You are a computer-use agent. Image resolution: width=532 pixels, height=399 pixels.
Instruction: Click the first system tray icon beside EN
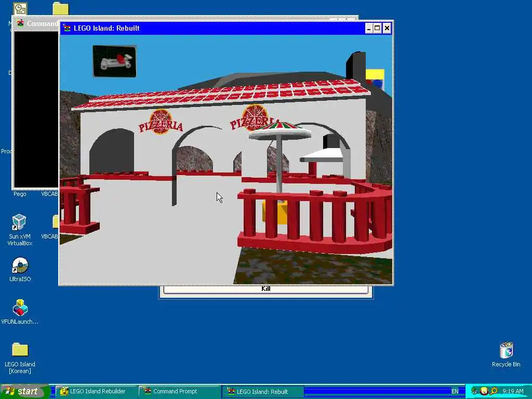[474, 392]
